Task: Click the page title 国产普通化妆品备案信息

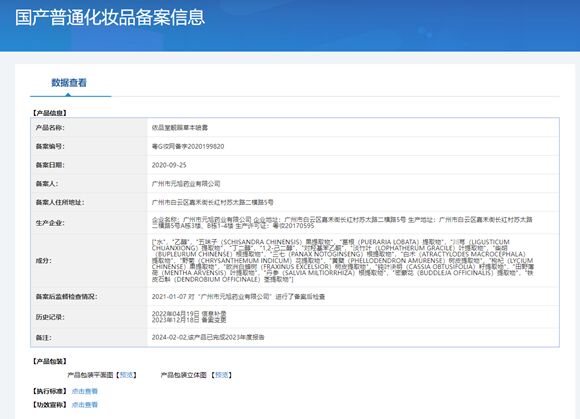Action: [110, 17]
